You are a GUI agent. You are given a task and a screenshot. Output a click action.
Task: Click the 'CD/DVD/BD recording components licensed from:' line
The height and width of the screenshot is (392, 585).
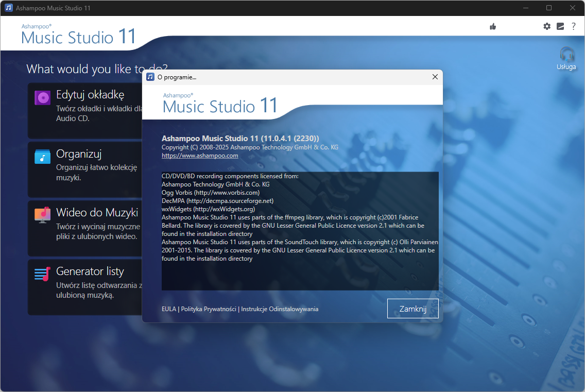[x=230, y=176]
